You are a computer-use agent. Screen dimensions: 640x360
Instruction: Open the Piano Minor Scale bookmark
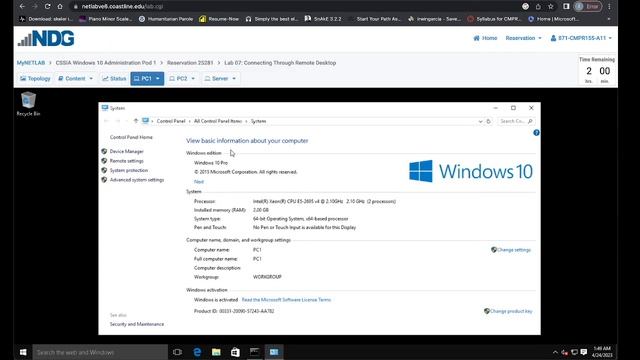pyautogui.click(x=106, y=19)
